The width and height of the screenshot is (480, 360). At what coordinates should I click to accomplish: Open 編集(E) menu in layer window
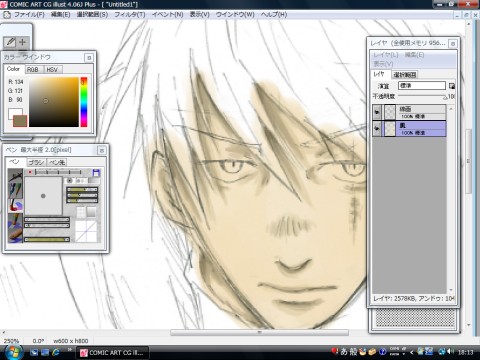tap(414, 55)
